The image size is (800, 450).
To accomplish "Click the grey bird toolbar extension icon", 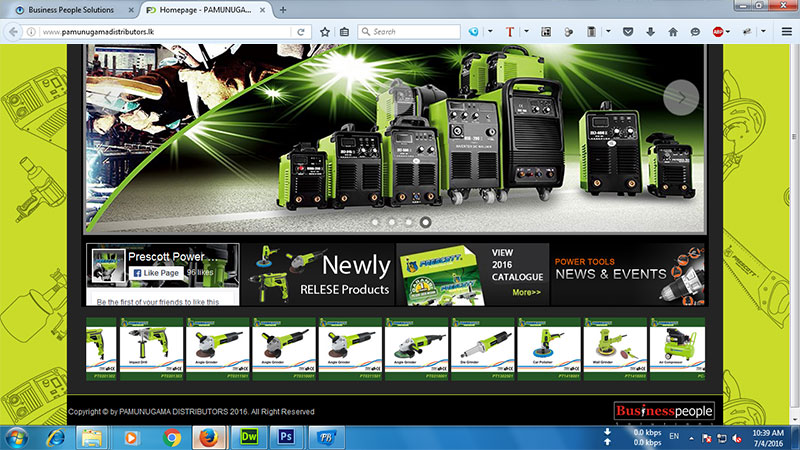I will 747,32.
